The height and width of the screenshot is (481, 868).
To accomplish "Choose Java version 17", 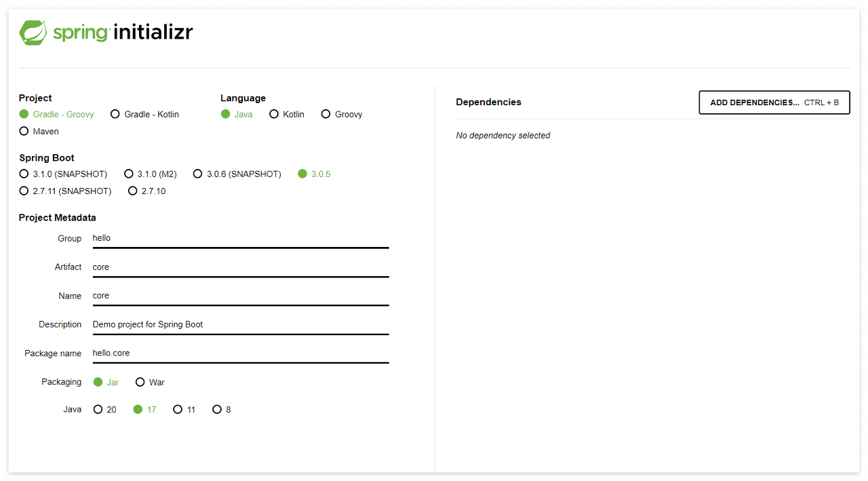I will coord(144,409).
